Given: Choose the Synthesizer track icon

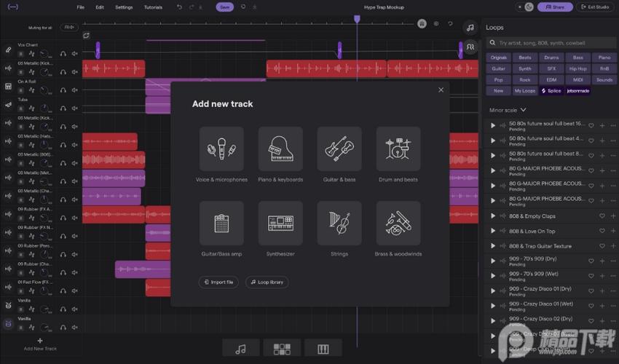Looking at the screenshot, I should click(280, 223).
